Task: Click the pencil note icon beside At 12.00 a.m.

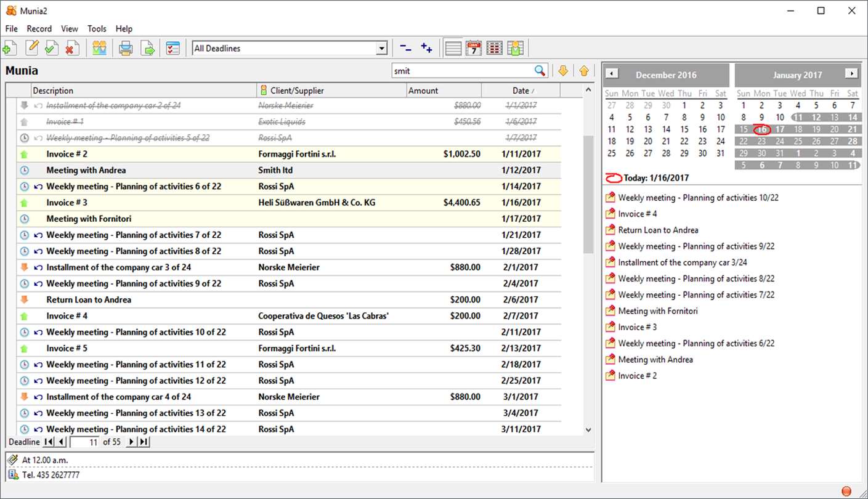Action: (13, 460)
